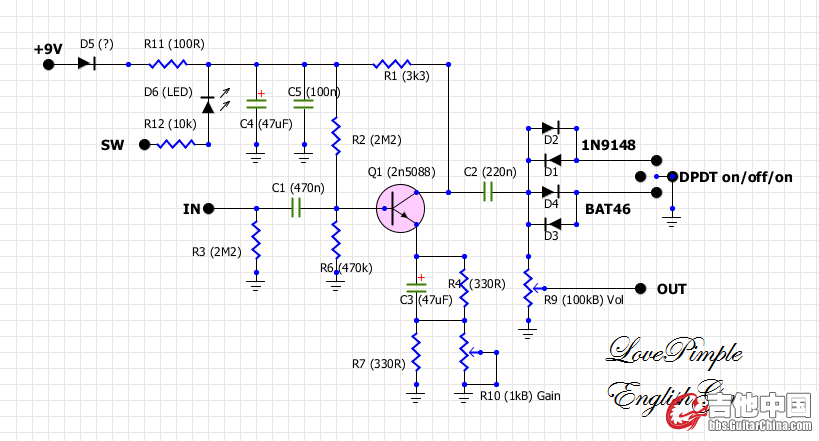Screen dimensions: 819x441
Task: Click the OUT terminal node
Action: tap(640, 288)
